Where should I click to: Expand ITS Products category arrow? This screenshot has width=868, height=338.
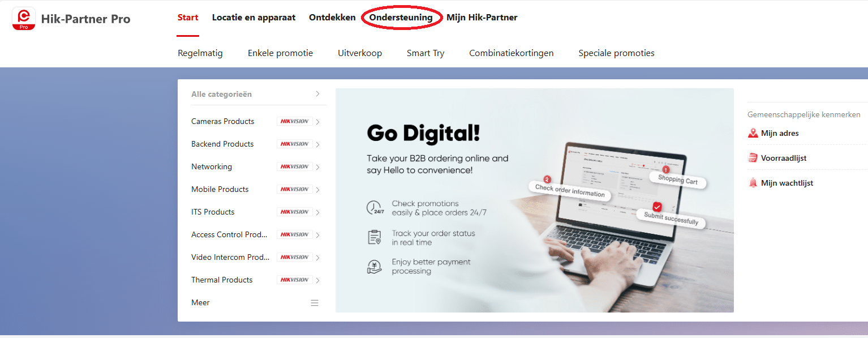pyautogui.click(x=318, y=212)
